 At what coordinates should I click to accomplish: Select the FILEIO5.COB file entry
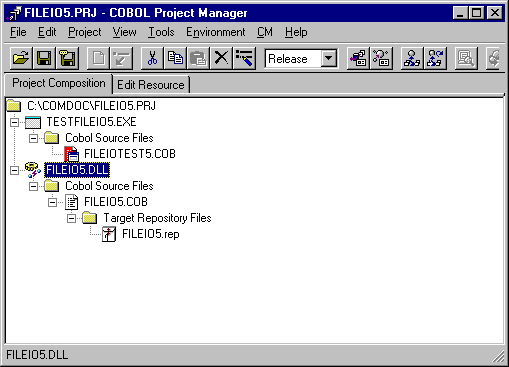tap(116, 202)
